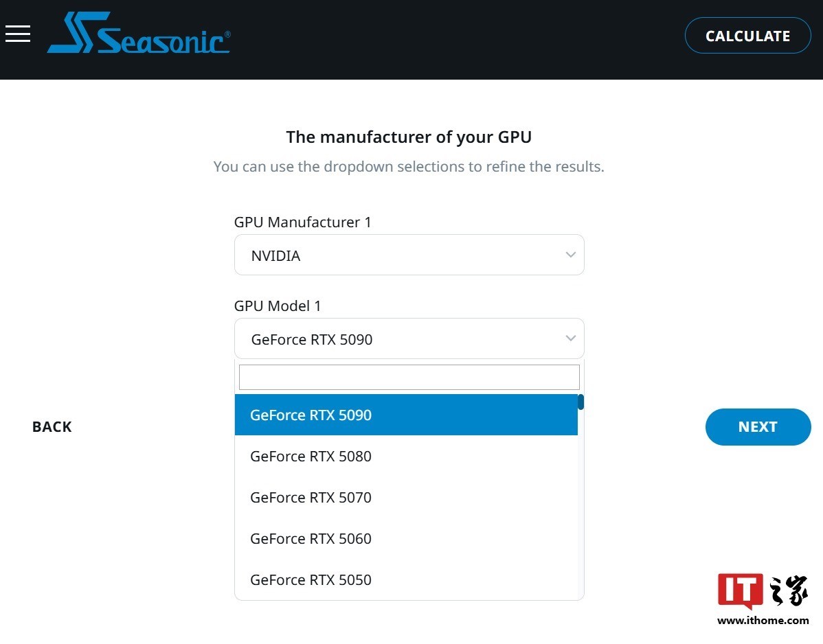Click the CALCULATE button
Viewport: 823px width, 644px height.
coord(748,36)
